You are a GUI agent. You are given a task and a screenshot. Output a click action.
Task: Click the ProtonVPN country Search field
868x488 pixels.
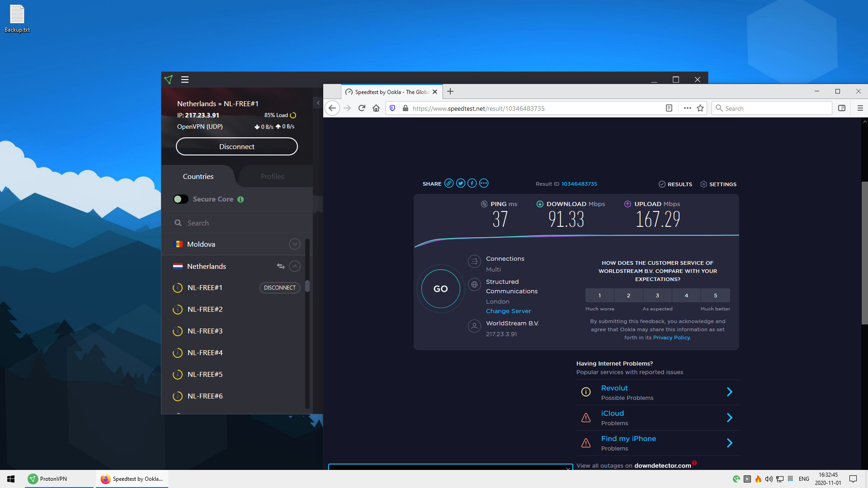click(237, 223)
